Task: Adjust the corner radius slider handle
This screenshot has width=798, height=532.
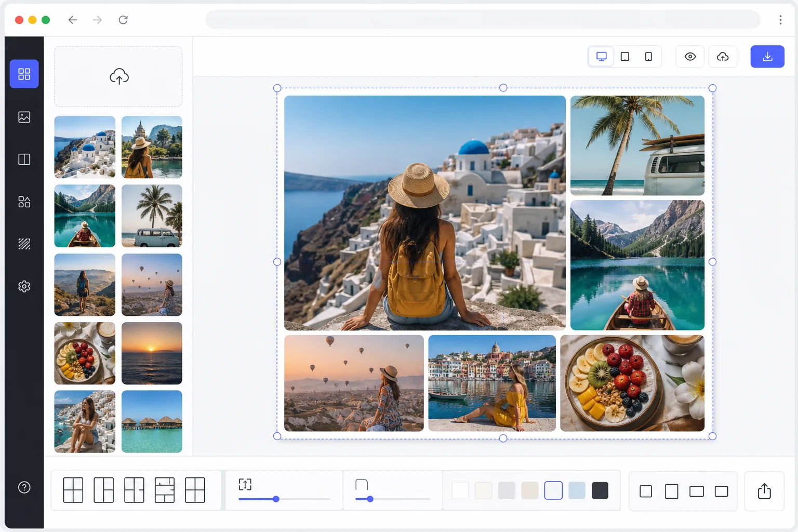Action: pos(370,499)
